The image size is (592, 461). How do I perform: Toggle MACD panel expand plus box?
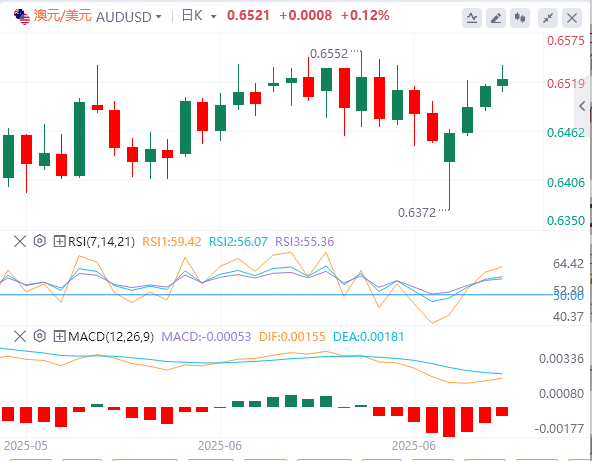coord(59,336)
